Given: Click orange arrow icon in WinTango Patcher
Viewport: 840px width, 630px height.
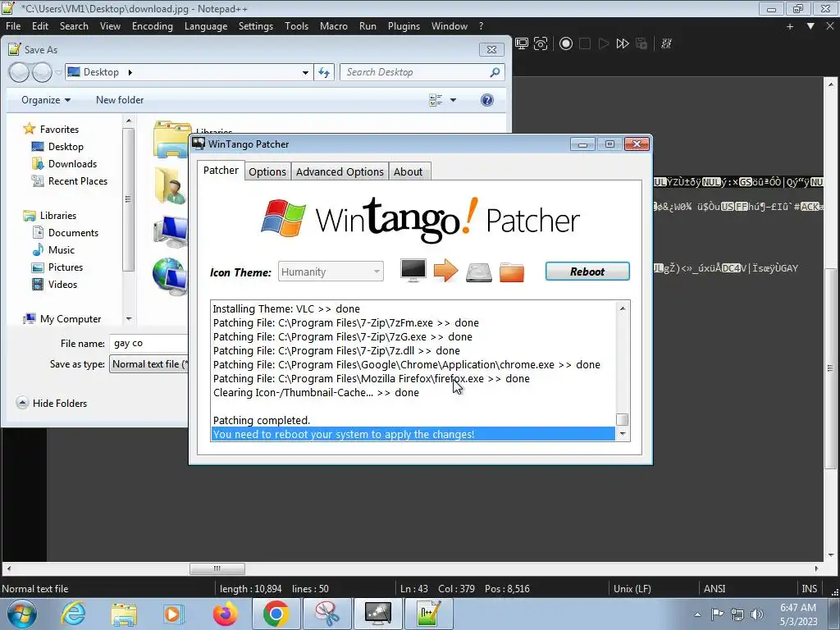Looking at the screenshot, I should tap(445, 271).
